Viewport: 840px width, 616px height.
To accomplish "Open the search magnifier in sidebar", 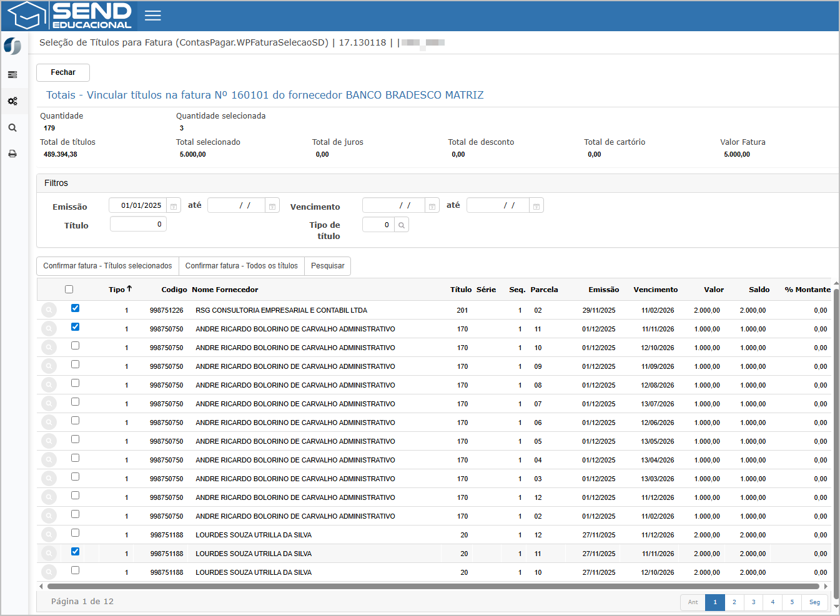I will click(12, 127).
